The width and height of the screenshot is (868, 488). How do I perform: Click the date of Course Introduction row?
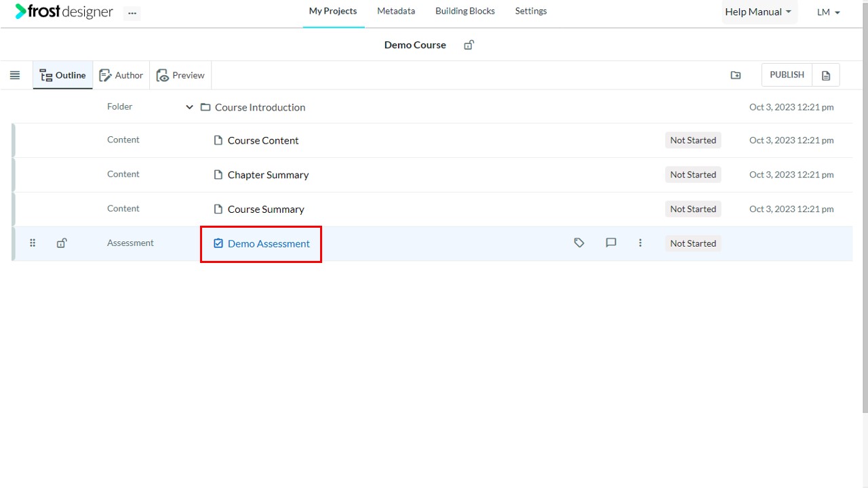(x=791, y=107)
